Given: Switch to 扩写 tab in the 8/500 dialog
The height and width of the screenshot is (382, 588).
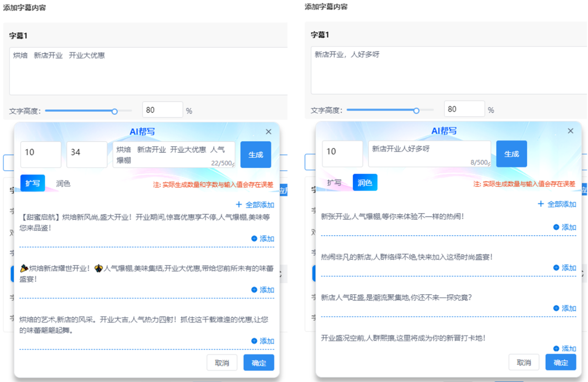Looking at the screenshot, I should coord(334,182).
